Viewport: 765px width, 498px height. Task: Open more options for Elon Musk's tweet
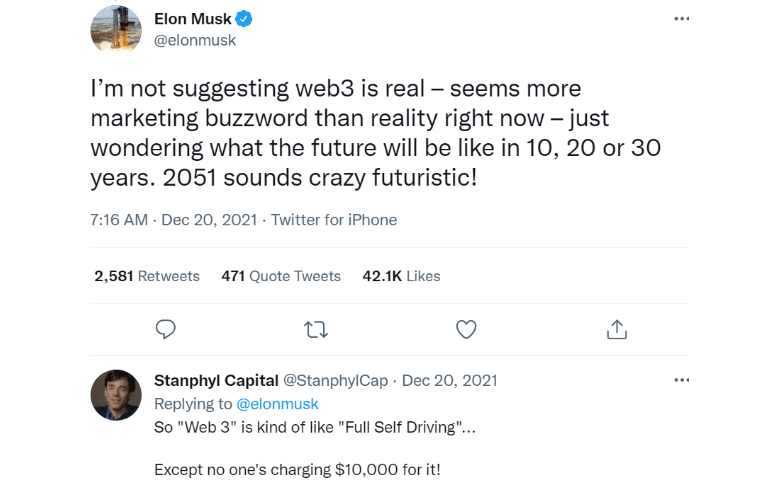pyautogui.click(x=682, y=19)
